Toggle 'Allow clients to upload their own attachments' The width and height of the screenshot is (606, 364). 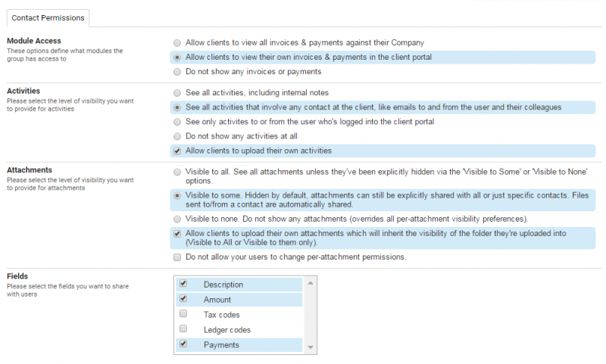(177, 234)
